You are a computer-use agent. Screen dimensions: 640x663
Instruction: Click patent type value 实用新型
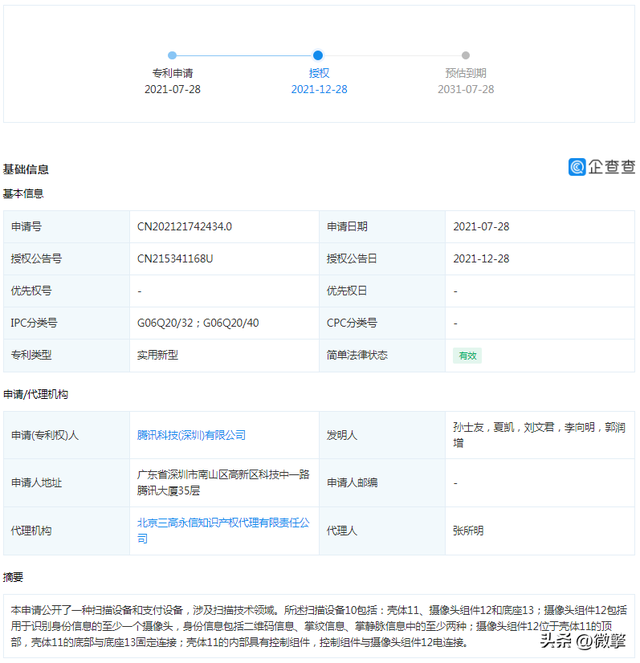(x=158, y=355)
